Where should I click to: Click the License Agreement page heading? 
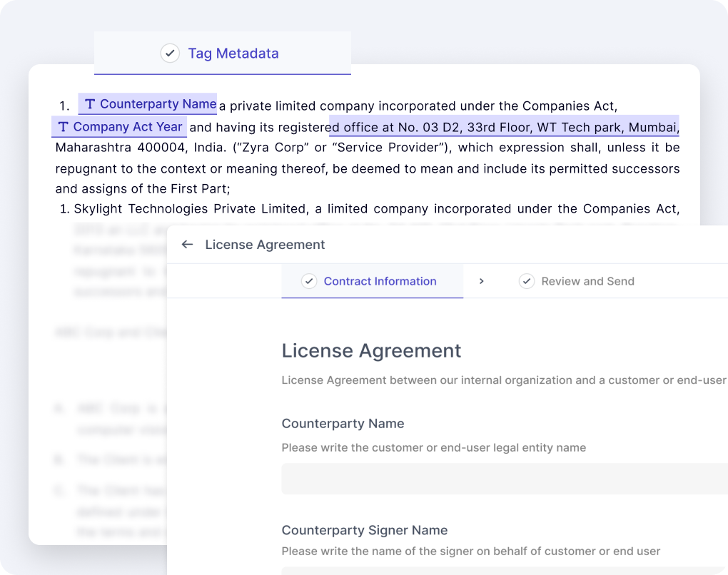(x=371, y=351)
